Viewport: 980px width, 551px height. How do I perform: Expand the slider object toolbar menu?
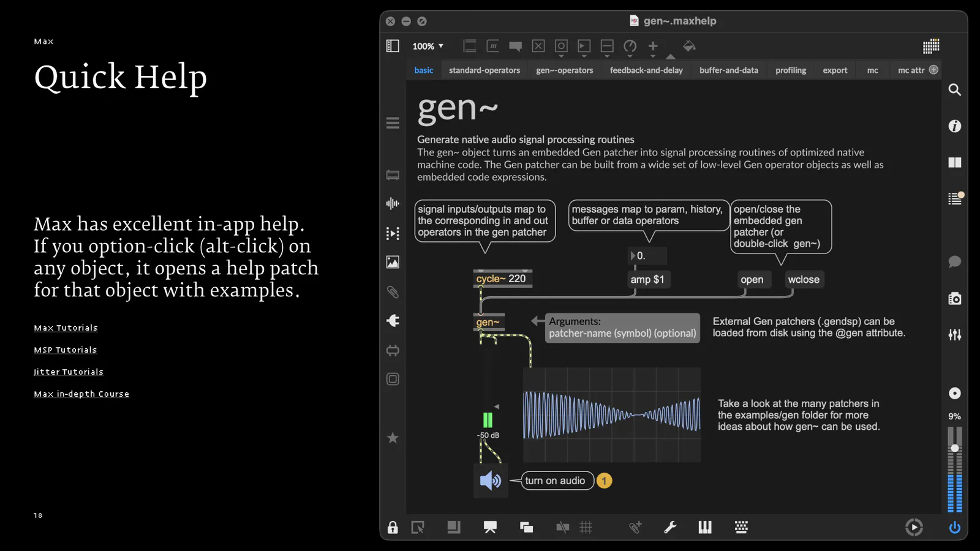tap(607, 47)
